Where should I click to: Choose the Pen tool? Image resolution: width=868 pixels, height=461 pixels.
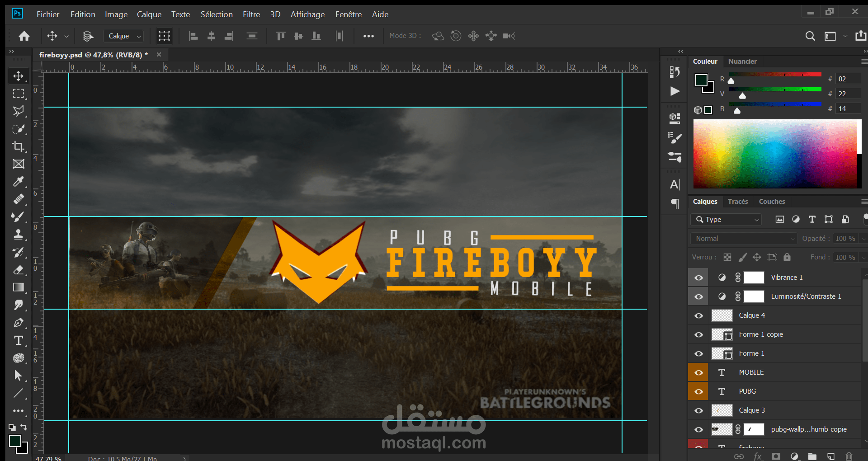click(18, 323)
